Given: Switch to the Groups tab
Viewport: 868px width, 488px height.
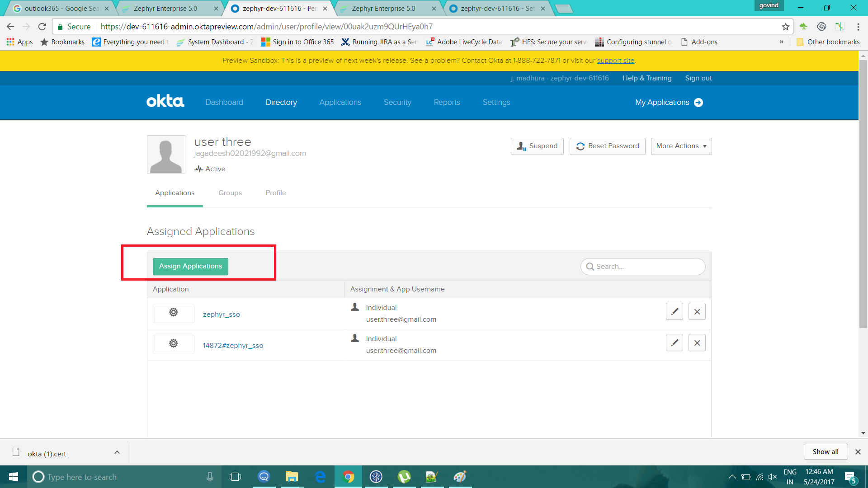Looking at the screenshot, I should pyautogui.click(x=230, y=193).
